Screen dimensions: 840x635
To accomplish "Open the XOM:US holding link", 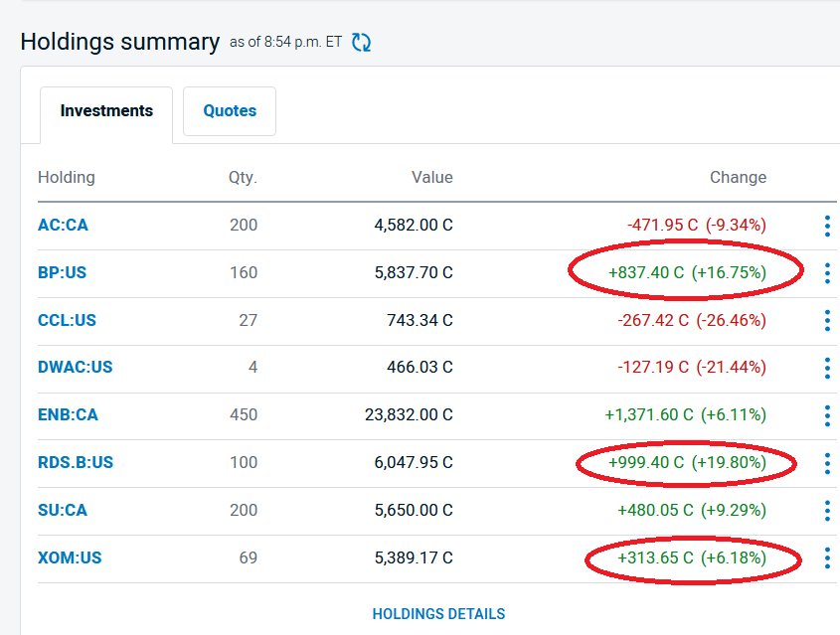I will tap(70, 557).
